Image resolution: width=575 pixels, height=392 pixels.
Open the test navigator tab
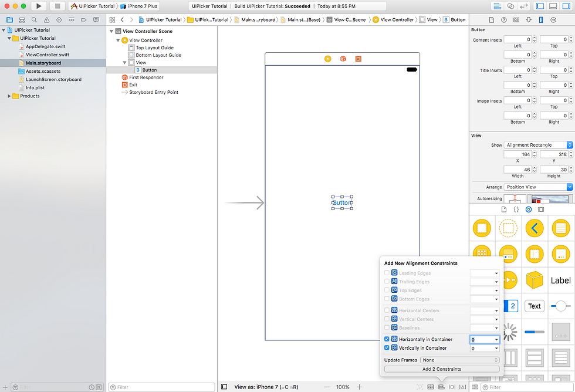(x=59, y=20)
